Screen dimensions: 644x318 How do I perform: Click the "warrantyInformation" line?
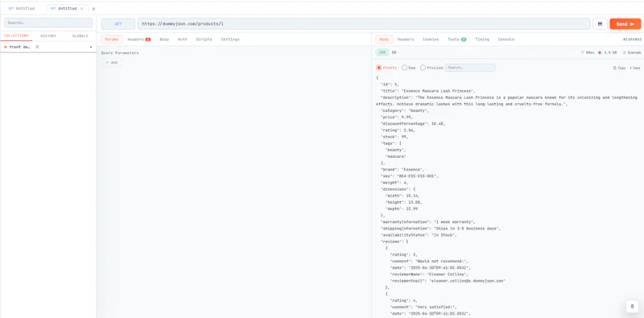428,222
